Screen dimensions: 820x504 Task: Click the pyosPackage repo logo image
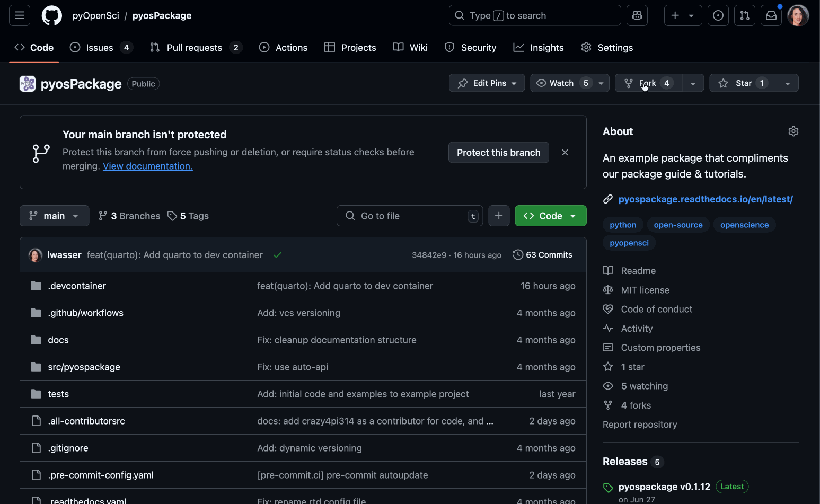(28, 84)
